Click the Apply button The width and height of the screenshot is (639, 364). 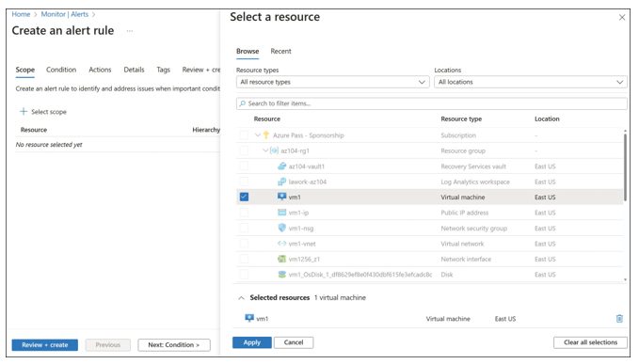(252, 342)
